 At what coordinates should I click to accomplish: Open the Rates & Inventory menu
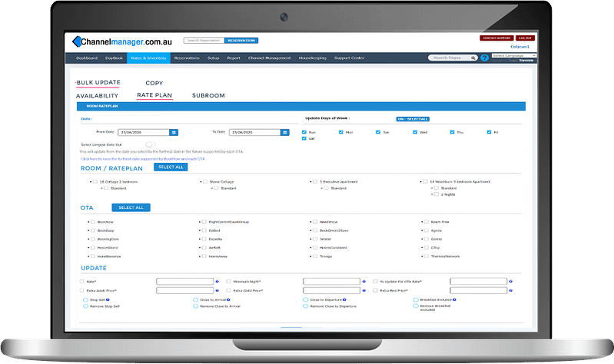pyautogui.click(x=148, y=58)
